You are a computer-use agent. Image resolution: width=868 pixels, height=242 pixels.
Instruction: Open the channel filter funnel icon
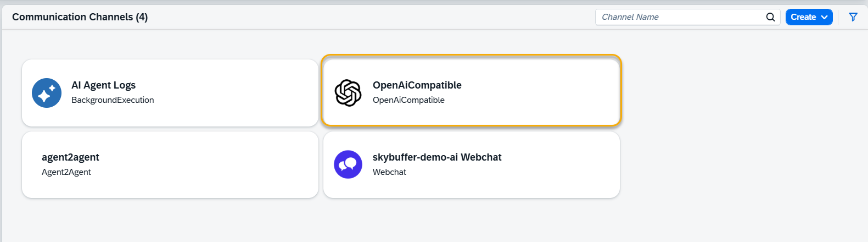(x=853, y=17)
